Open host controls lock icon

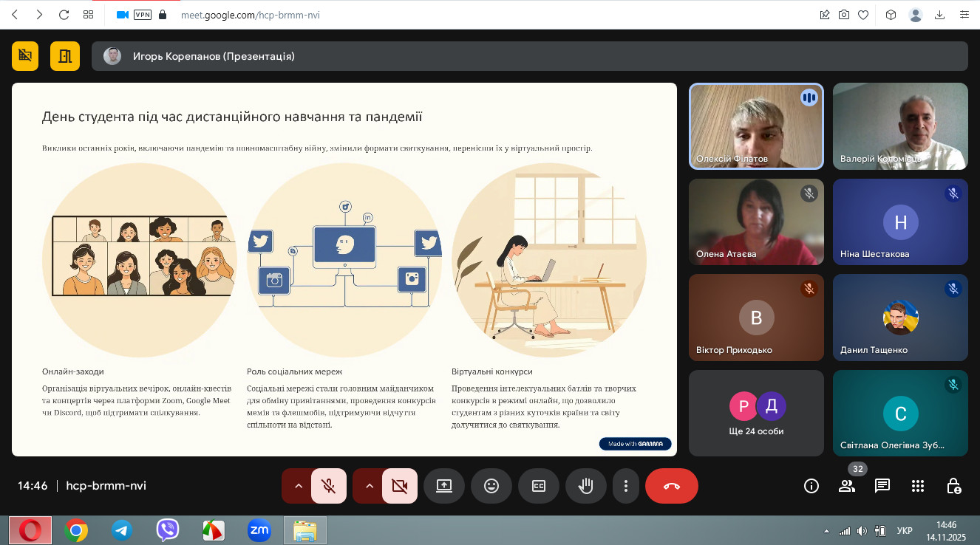tap(953, 486)
